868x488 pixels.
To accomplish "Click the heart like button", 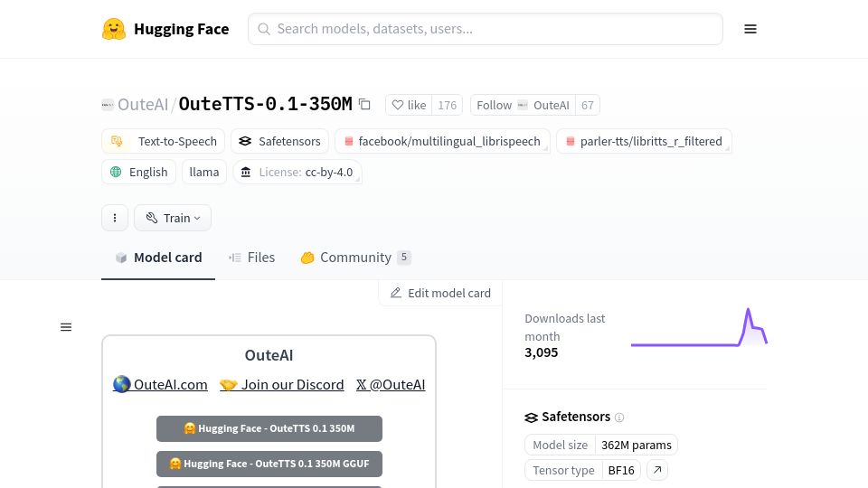I will (x=409, y=105).
